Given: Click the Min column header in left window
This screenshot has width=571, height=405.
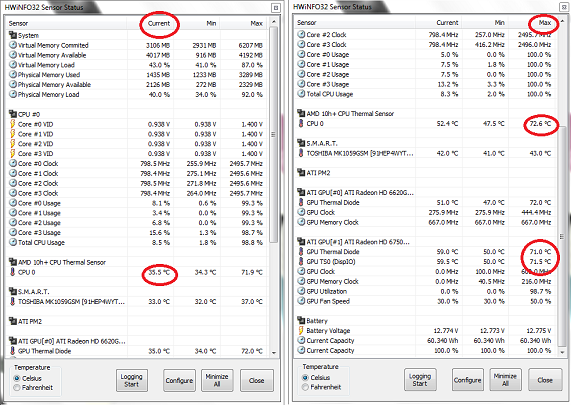Looking at the screenshot, I should [196, 23].
